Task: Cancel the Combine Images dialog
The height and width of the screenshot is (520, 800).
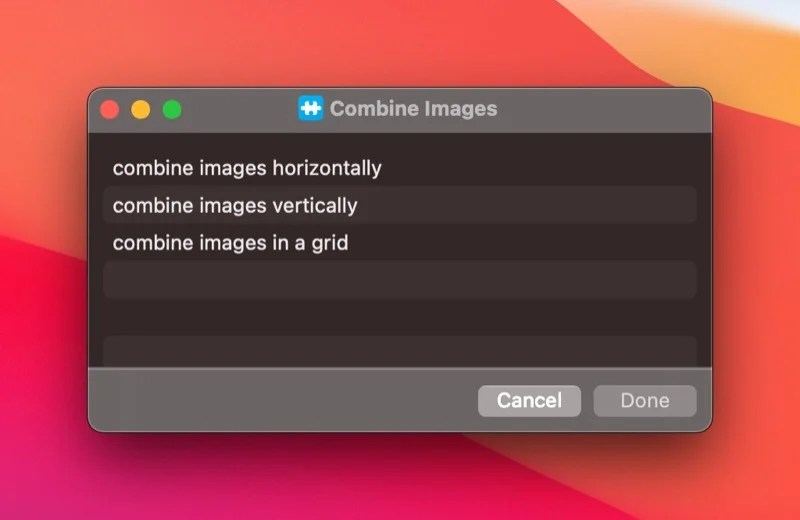Action: coord(529,401)
